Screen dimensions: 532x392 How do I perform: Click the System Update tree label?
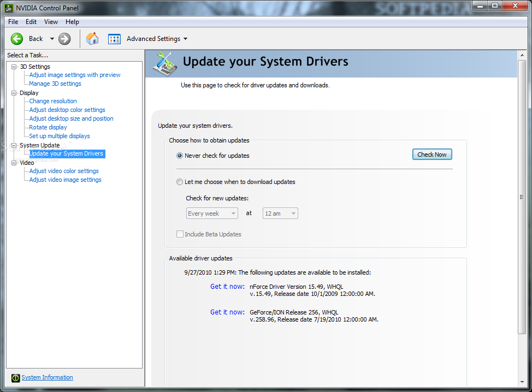click(40, 145)
